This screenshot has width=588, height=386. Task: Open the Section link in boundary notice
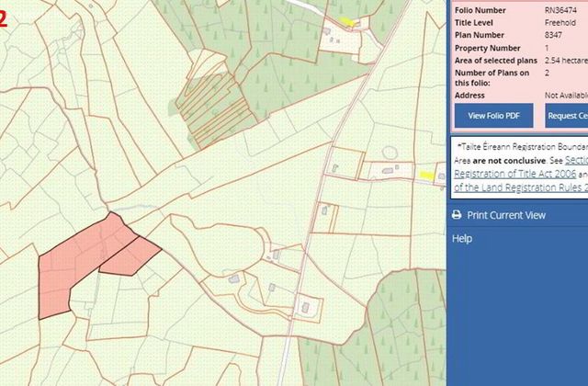[576, 160]
